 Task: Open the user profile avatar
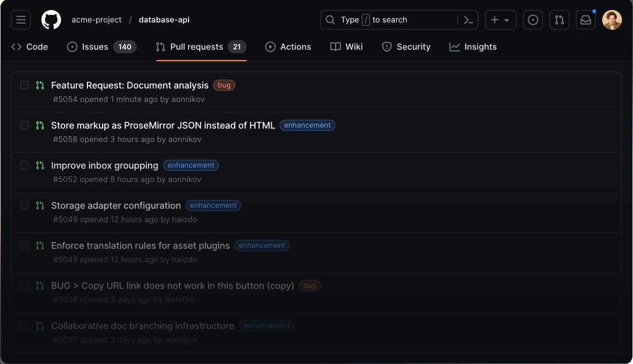tap(612, 20)
